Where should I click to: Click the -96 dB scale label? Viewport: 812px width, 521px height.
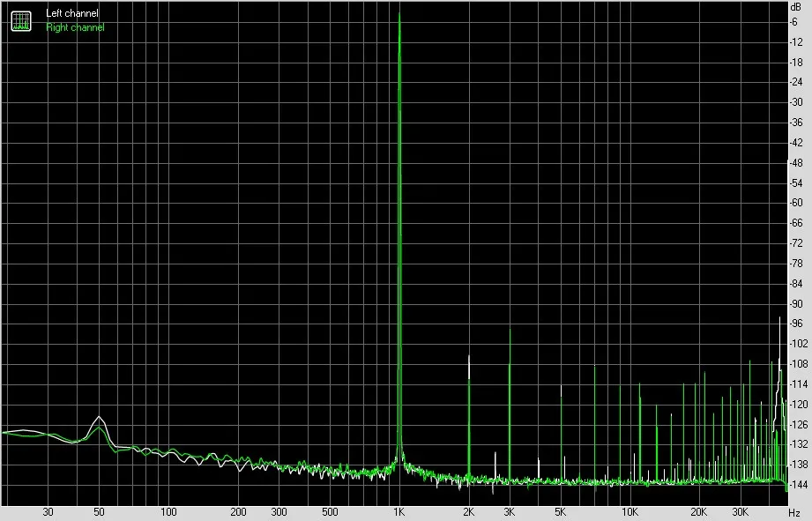(796, 324)
